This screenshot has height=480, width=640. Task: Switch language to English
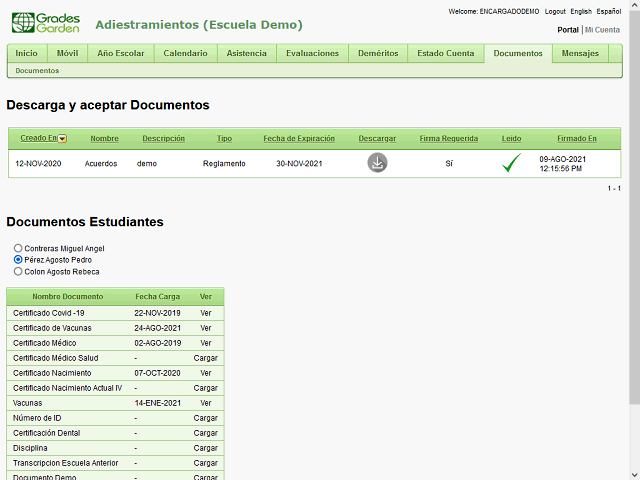tap(581, 11)
